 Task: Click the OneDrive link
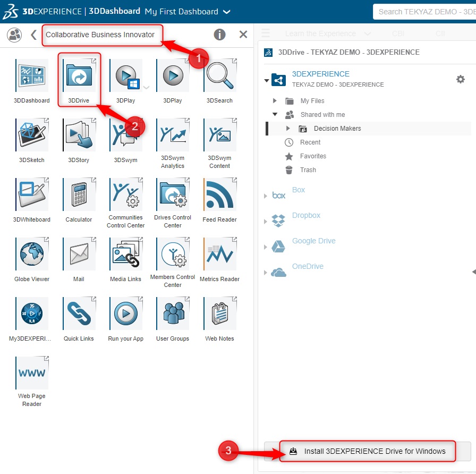[x=308, y=266]
